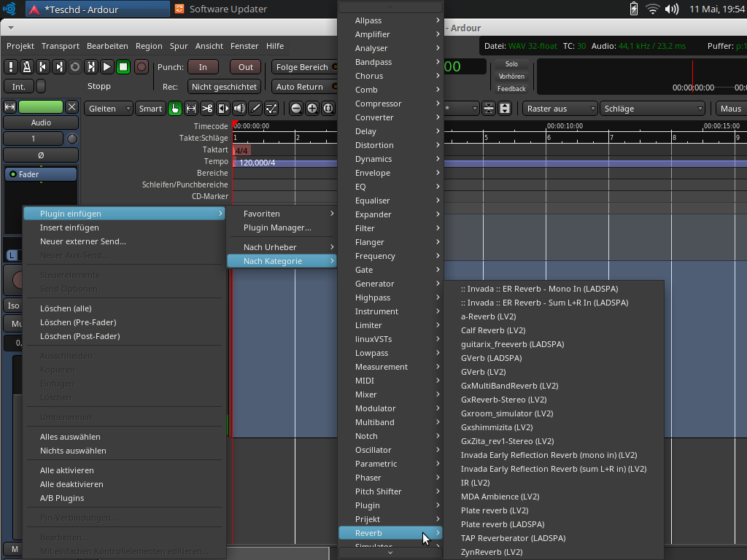Open the Wi-Fi network indicator
Image resolution: width=747 pixels, height=560 pixels.
pyautogui.click(x=652, y=9)
